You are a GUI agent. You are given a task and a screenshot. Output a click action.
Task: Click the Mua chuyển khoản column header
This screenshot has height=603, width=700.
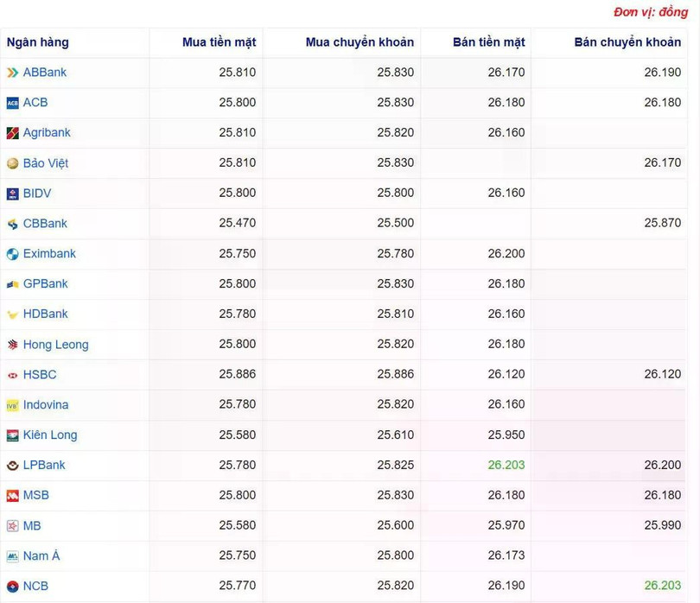pos(360,42)
